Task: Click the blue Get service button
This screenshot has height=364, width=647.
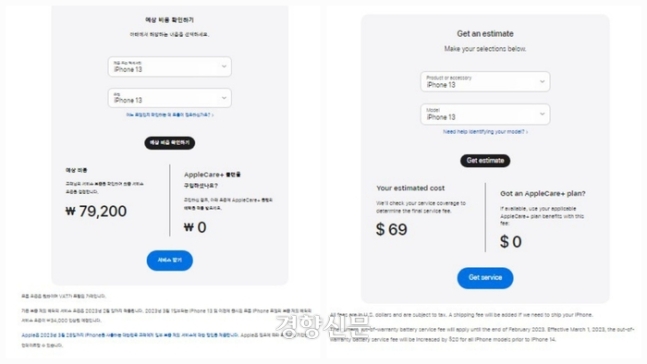Action: pos(485,278)
